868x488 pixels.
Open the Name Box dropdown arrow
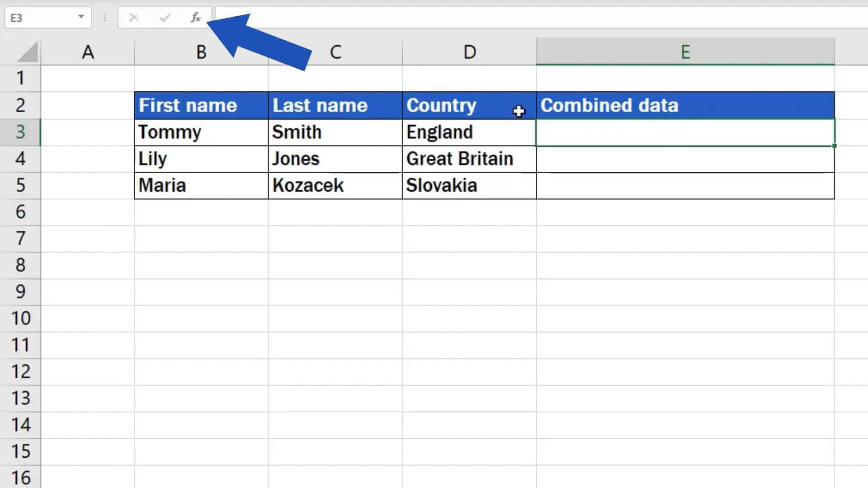[x=81, y=17]
